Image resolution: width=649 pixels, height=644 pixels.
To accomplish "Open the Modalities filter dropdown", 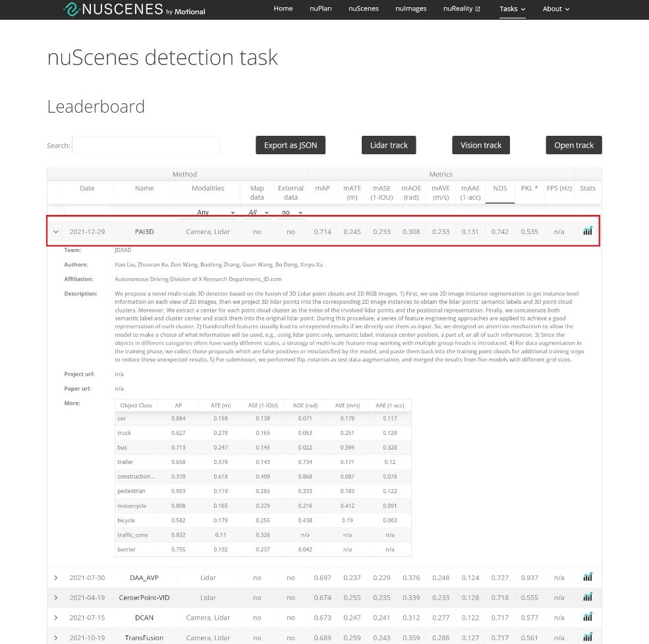I will (216, 212).
